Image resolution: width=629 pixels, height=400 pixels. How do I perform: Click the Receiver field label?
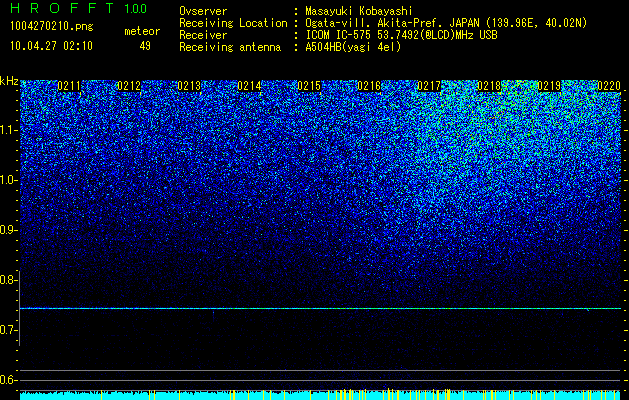[x=203, y=35]
